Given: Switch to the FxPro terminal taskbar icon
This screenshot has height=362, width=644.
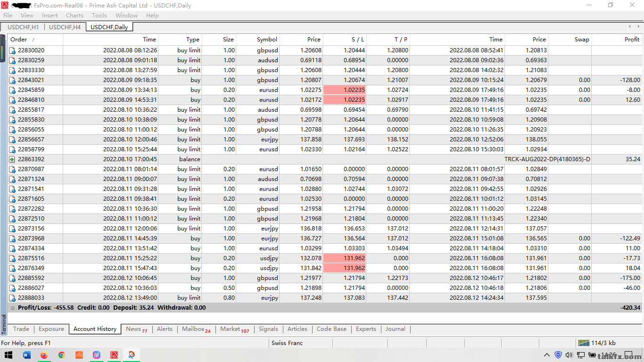Looking at the screenshot, I should [114, 355].
